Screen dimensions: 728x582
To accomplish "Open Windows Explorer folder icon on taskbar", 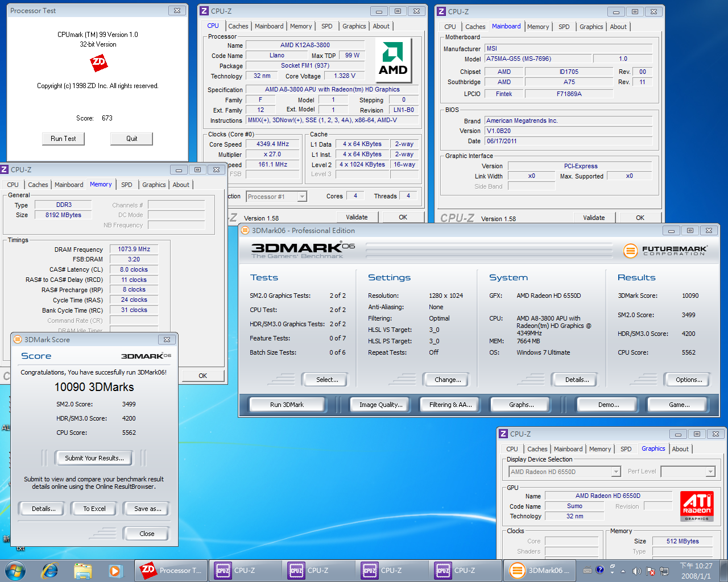I will (x=83, y=571).
